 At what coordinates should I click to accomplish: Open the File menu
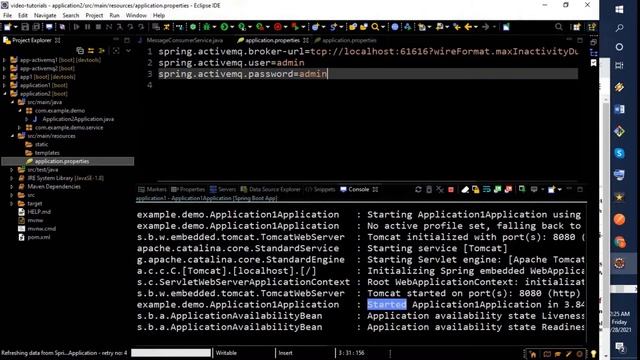(7, 16)
